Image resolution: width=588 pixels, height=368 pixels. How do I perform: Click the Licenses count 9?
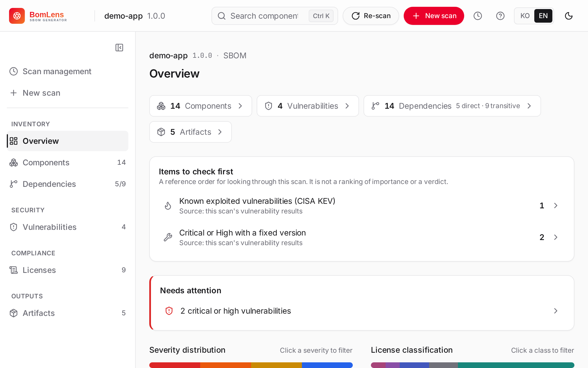(124, 270)
